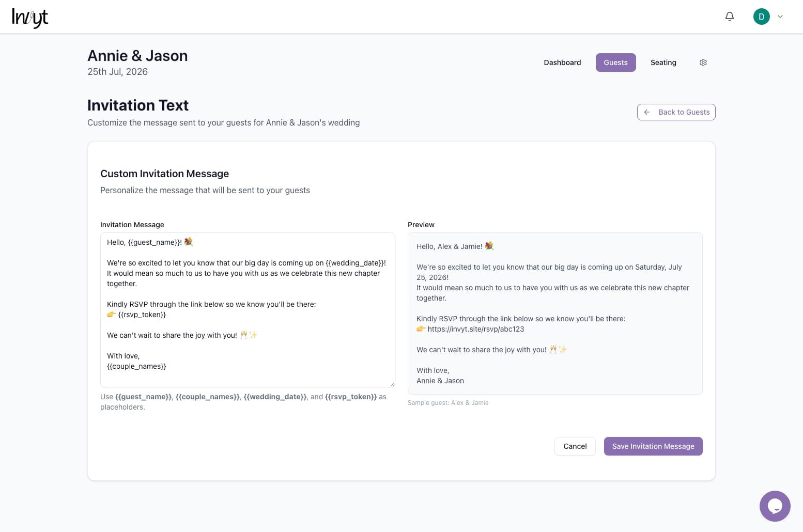Cancel the invitation message edits
Image resolution: width=803 pixels, height=532 pixels.
click(x=575, y=446)
